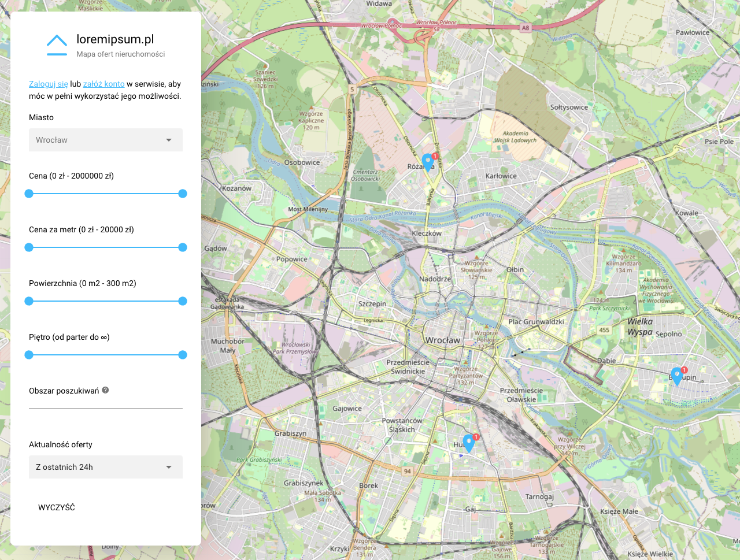The width and height of the screenshot is (740, 560).
Task: Click the Przedmieście Oławskie label on map
Action: tap(521, 395)
